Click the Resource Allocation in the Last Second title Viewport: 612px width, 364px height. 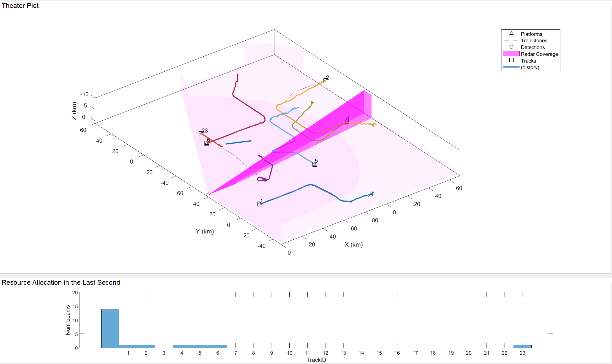[x=61, y=283]
